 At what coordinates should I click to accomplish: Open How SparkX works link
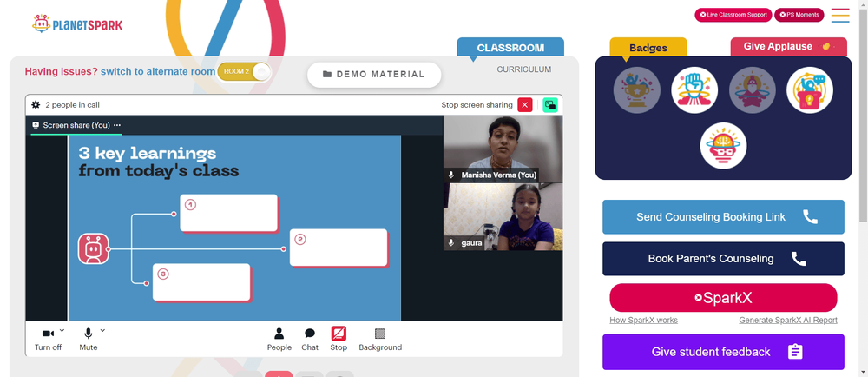[x=643, y=320]
